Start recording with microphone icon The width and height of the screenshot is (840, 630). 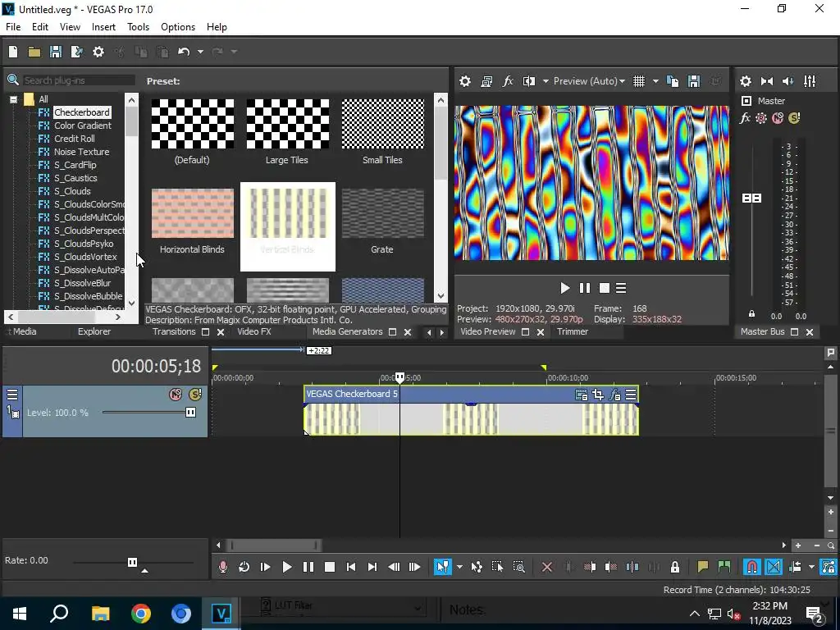point(223,567)
